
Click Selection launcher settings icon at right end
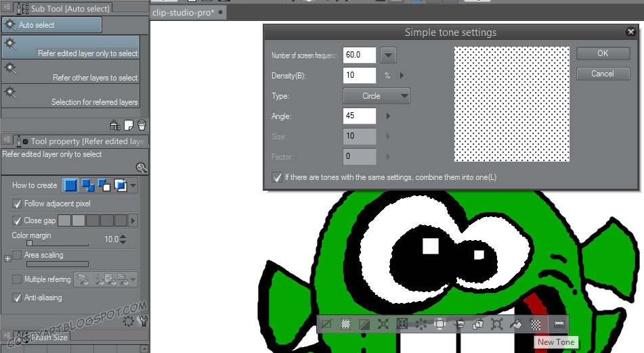coord(559,325)
